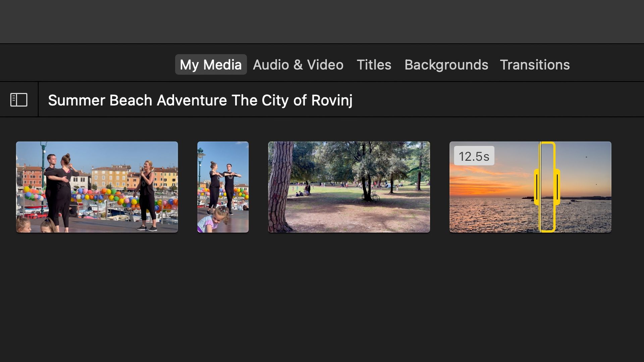Image resolution: width=644 pixels, height=362 pixels.
Task: Click the yellow selection range handle
Action: click(x=547, y=187)
